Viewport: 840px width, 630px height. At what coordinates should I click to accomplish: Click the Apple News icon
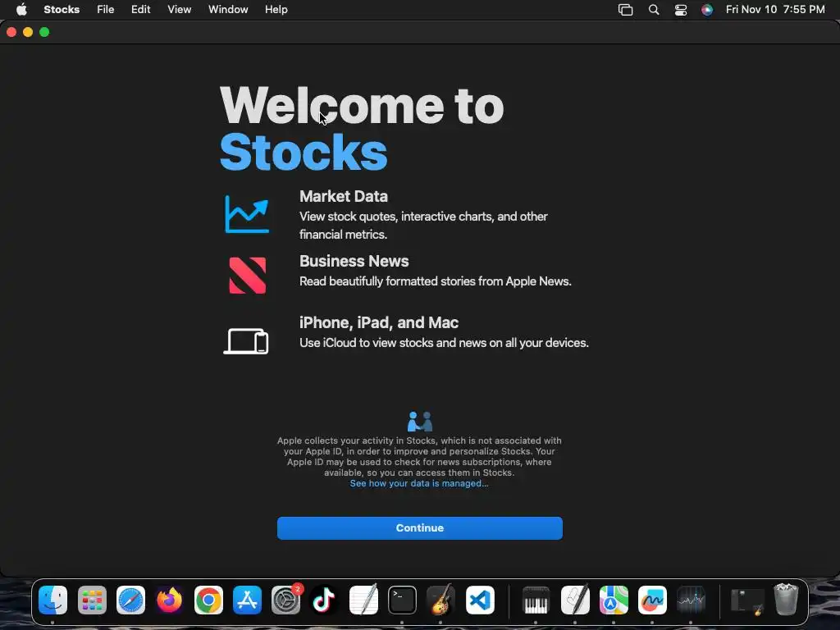247,276
